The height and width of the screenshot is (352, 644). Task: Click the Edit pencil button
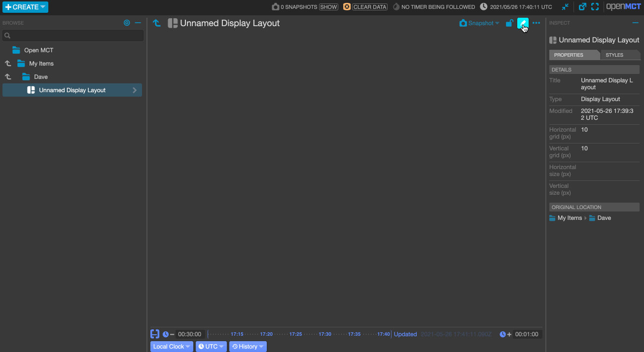[x=523, y=23]
